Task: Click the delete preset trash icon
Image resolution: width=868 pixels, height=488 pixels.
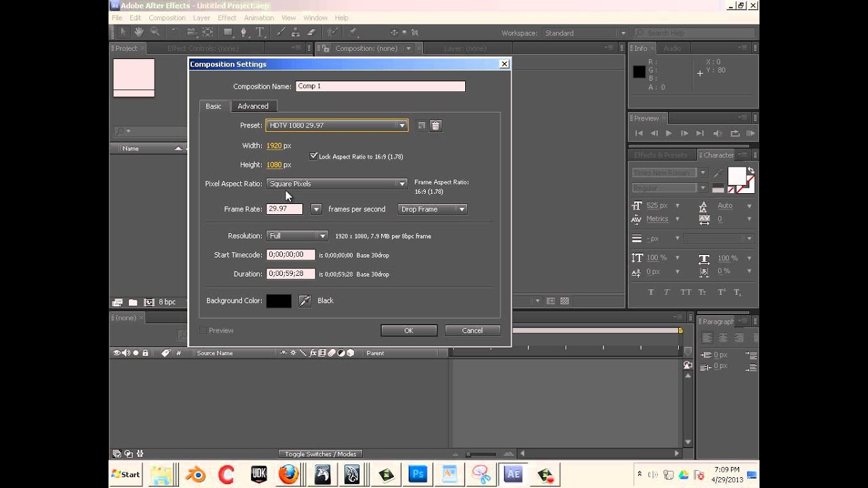Action: click(436, 125)
